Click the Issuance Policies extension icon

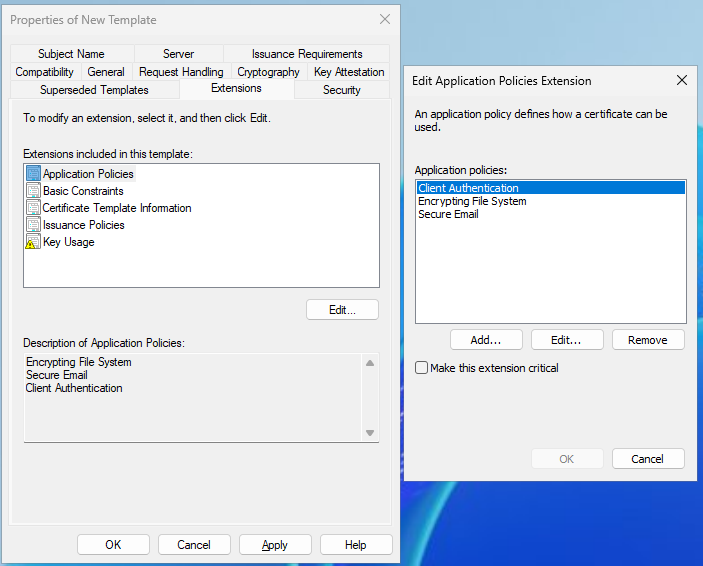33,225
